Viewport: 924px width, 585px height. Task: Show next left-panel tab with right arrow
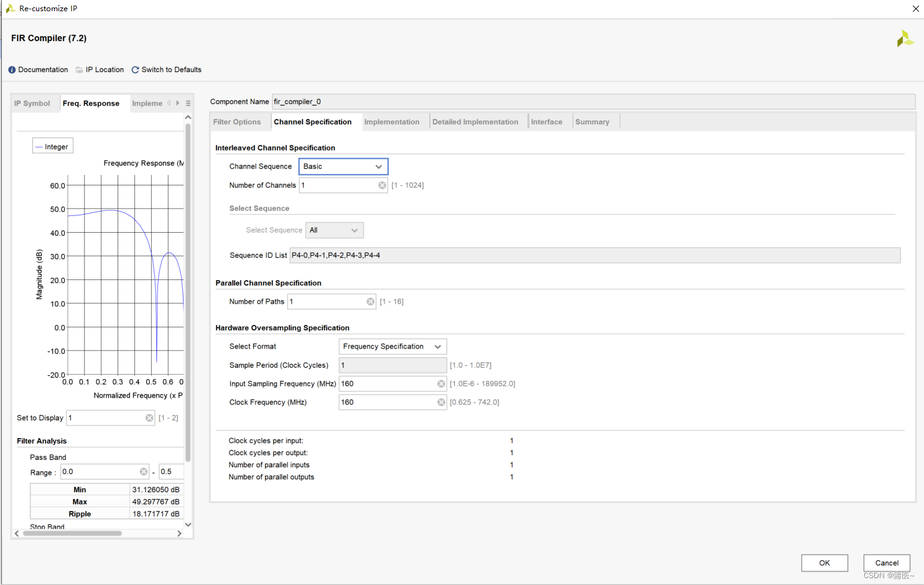(177, 103)
